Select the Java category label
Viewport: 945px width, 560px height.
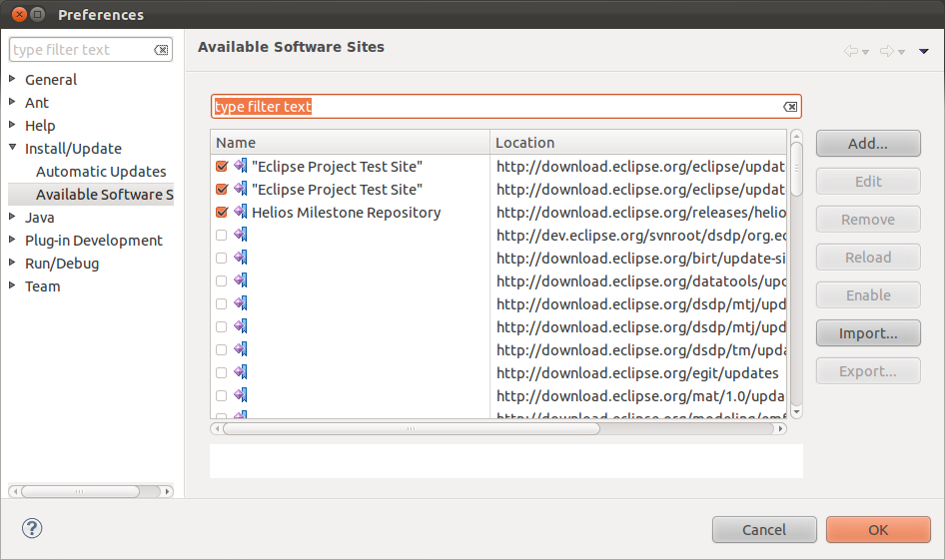[x=39, y=218]
